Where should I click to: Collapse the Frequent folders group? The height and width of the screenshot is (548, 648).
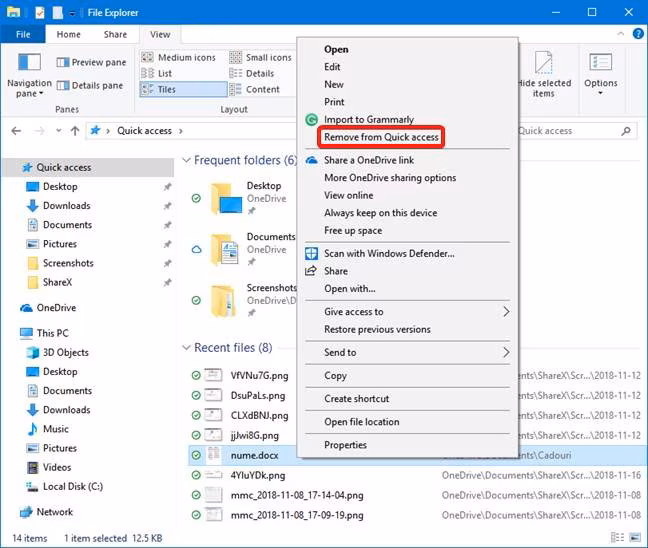[x=186, y=160]
